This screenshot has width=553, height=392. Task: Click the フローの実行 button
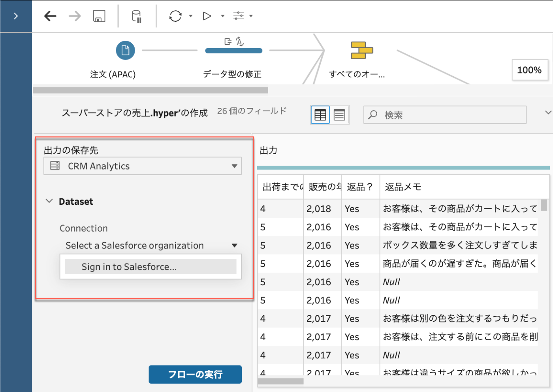pos(195,374)
